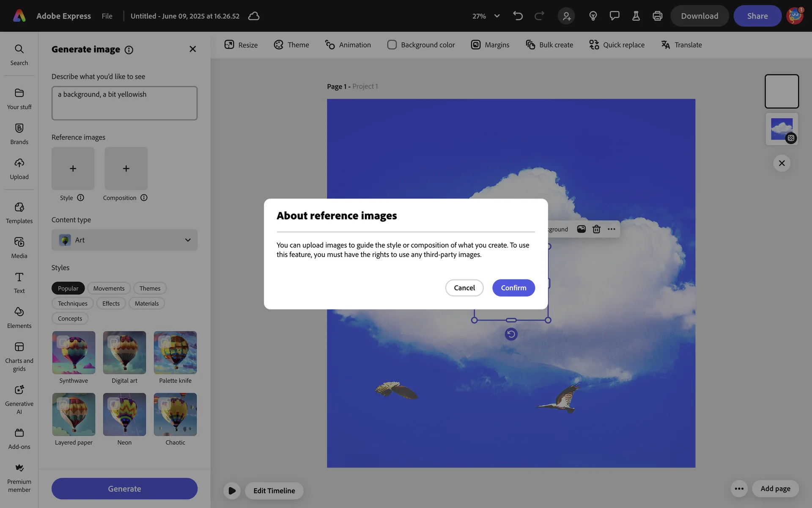The width and height of the screenshot is (812, 508).
Task: Click the undo arrow icon
Action: point(518,16)
